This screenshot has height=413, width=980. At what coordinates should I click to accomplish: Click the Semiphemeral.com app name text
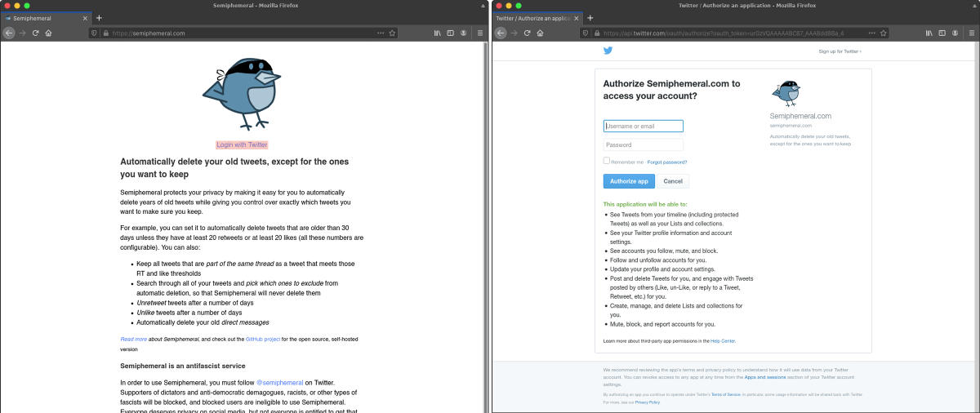click(x=800, y=116)
